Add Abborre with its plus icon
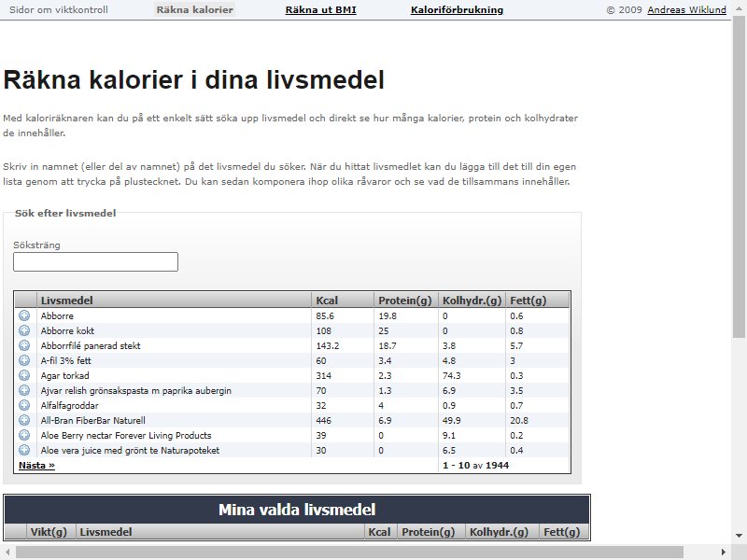This screenshot has height=560, width=747. pos(24,315)
